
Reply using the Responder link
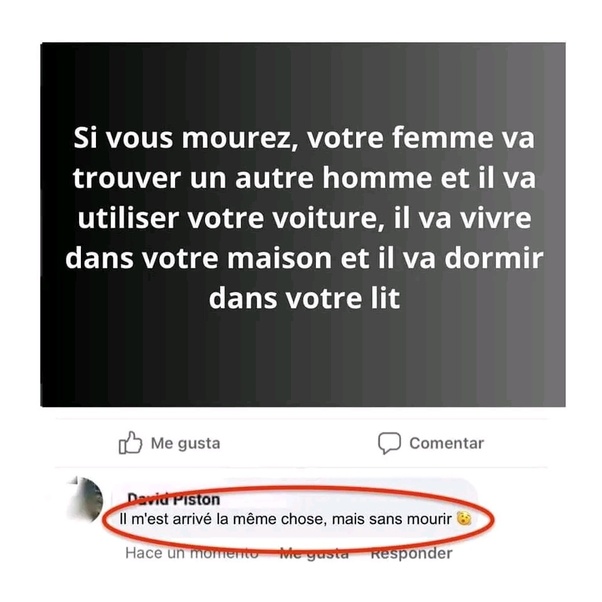(x=411, y=554)
